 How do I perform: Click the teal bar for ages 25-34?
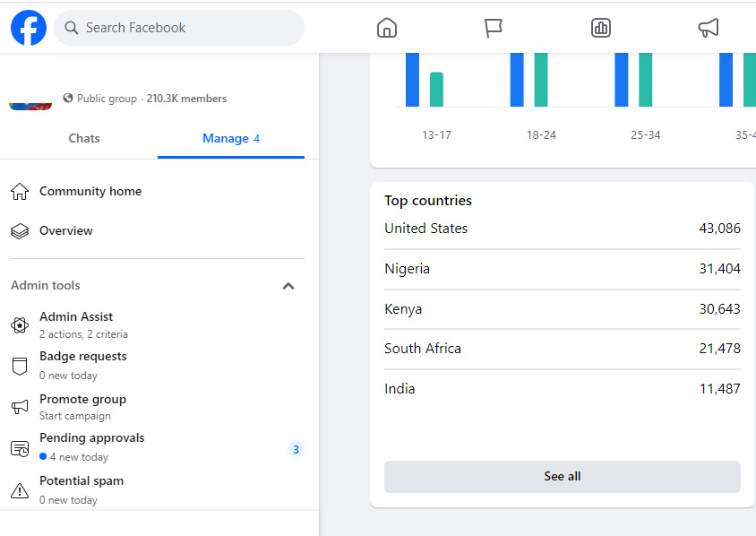646,80
